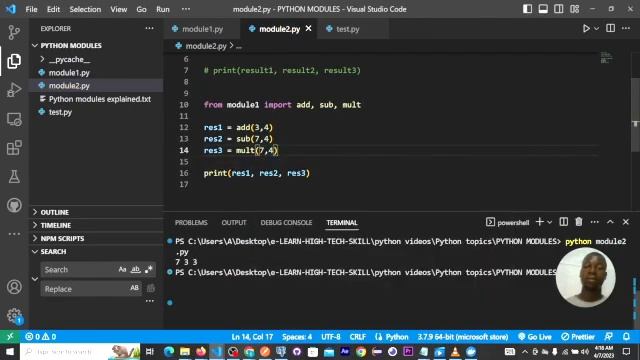Open the Source Control view
The width and height of the screenshot is (640, 360).
coord(14,32)
